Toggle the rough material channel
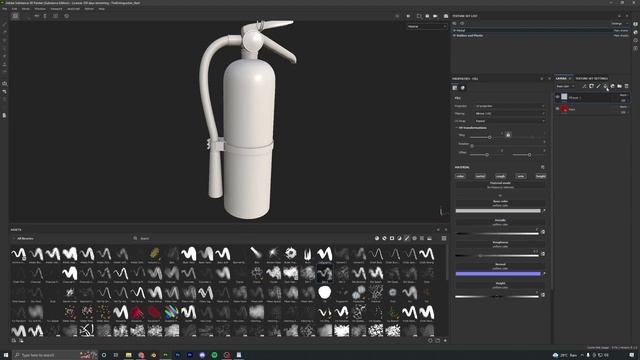640x360 pixels. [x=500, y=176]
